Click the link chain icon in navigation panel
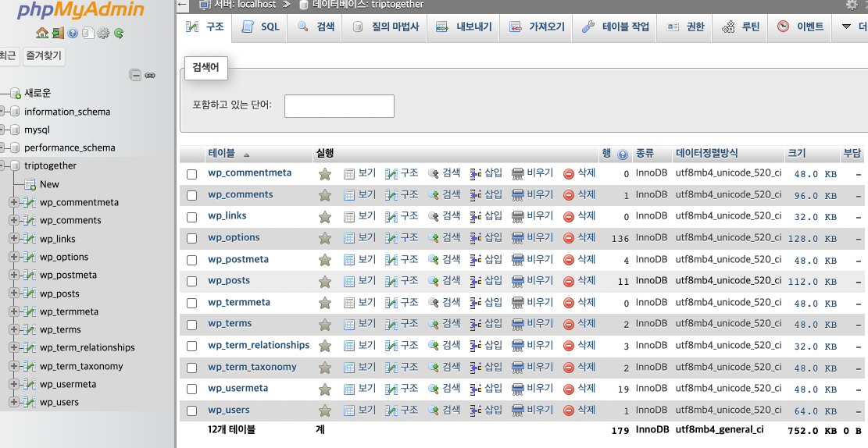Image resolution: width=868 pixels, height=448 pixels. click(x=150, y=75)
